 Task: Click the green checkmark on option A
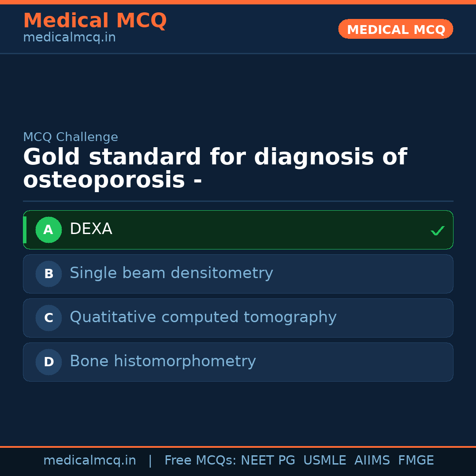[437, 230]
